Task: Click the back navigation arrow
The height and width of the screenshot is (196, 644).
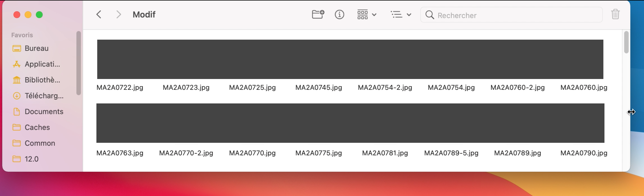Action: [x=99, y=14]
